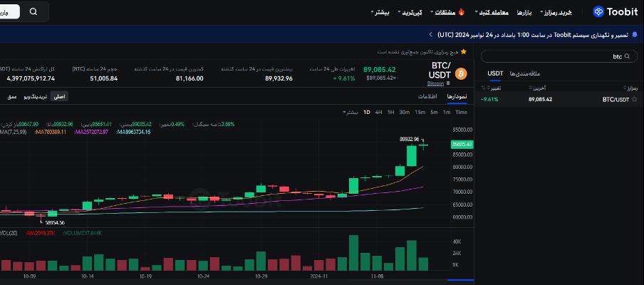
Task: Open معامله کنید dropdown menu
Action: pyautogui.click(x=492, y=12)
